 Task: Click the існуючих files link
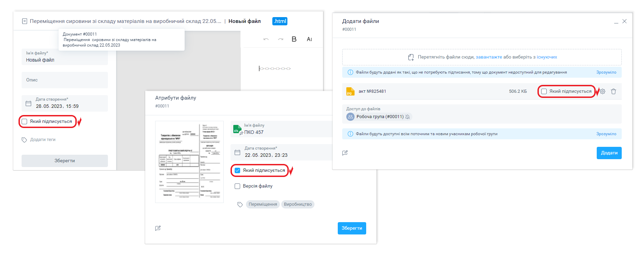(547, 57)
